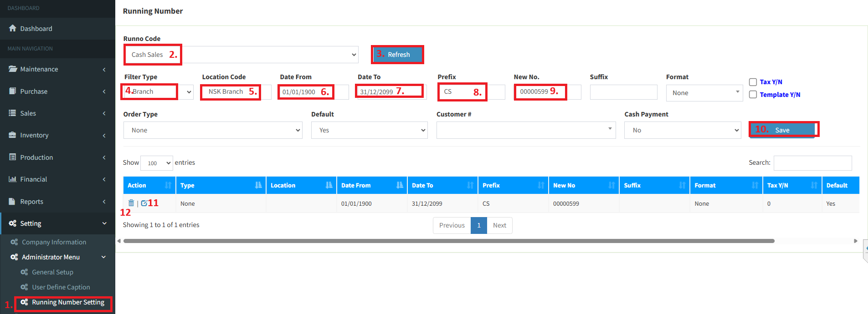Click the horizontal scrollbar below the table
Image resolution: width=868 pixels, height=314 pixels.
click(x=449, y=241)
